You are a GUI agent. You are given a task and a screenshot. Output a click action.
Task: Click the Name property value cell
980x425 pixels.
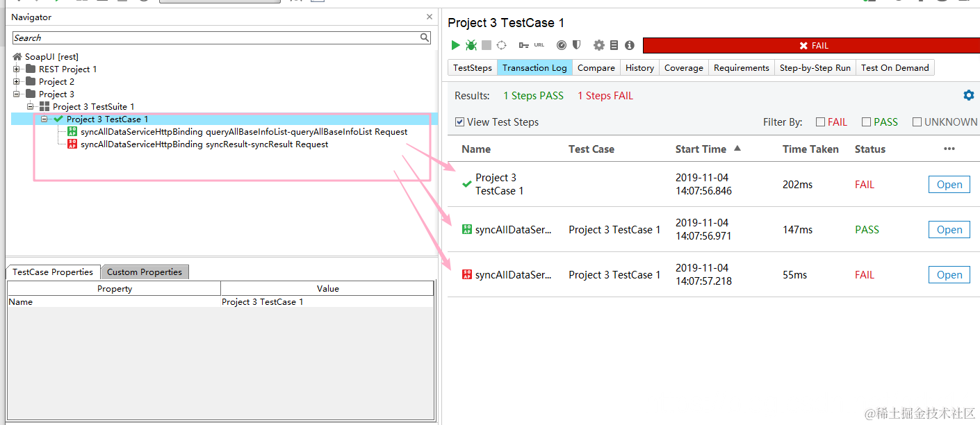pos(327,302)
